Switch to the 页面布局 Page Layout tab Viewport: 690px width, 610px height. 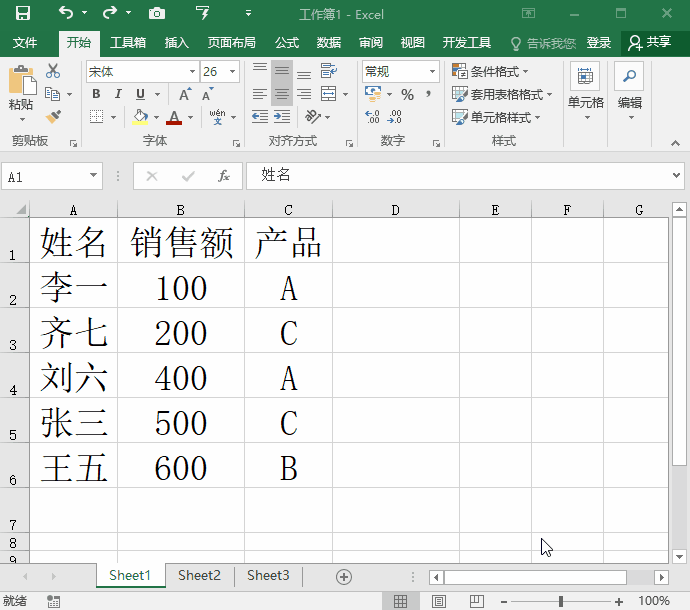(x=231, y=43)
